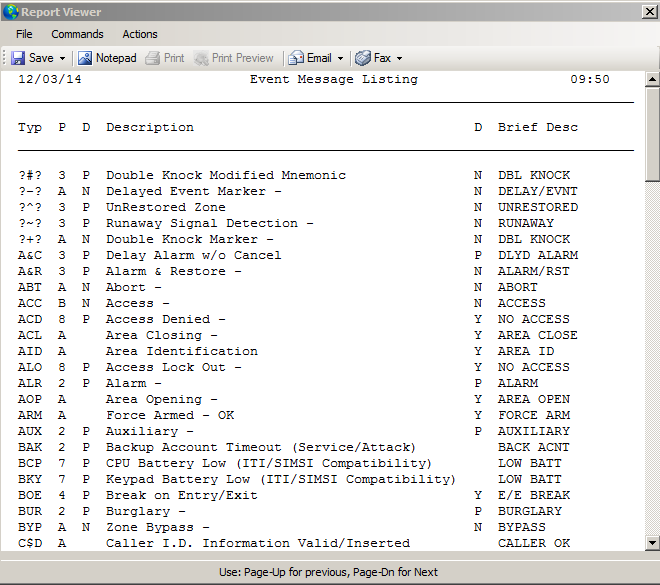Click the Fax button label
The height and width of the screenshot is (585, 660).
(382, 58)
